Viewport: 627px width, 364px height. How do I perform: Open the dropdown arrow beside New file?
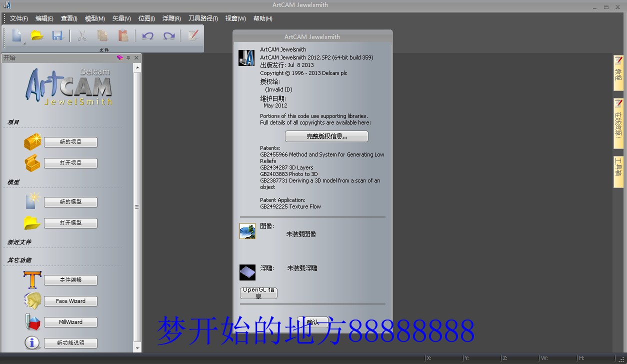24,43
